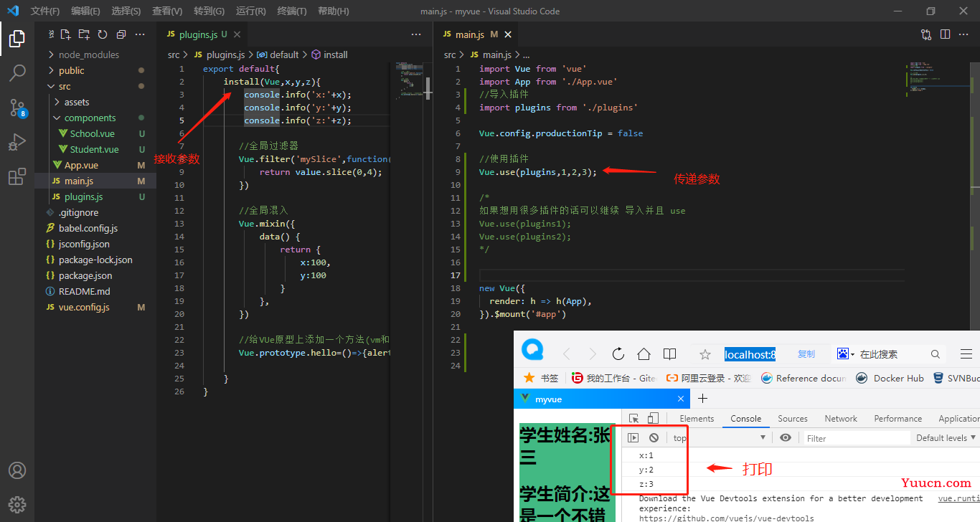Open the Manage gear in activity bar
Image resolution: width=980 pixels, height=522 pixels.
[x=17, y=504]
